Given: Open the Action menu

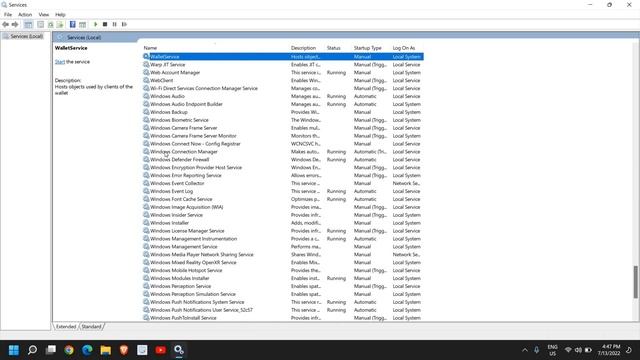Looking at the screenshot, I should (25, 15).
